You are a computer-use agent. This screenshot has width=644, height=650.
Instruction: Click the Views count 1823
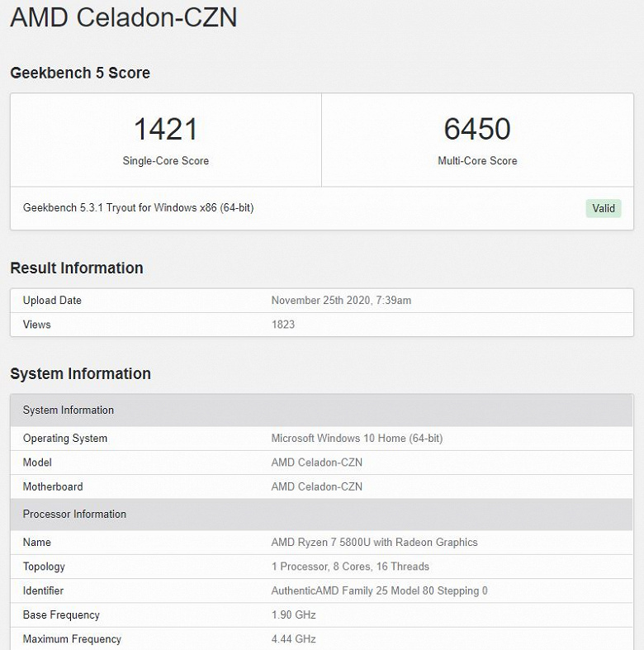point(283,325)
